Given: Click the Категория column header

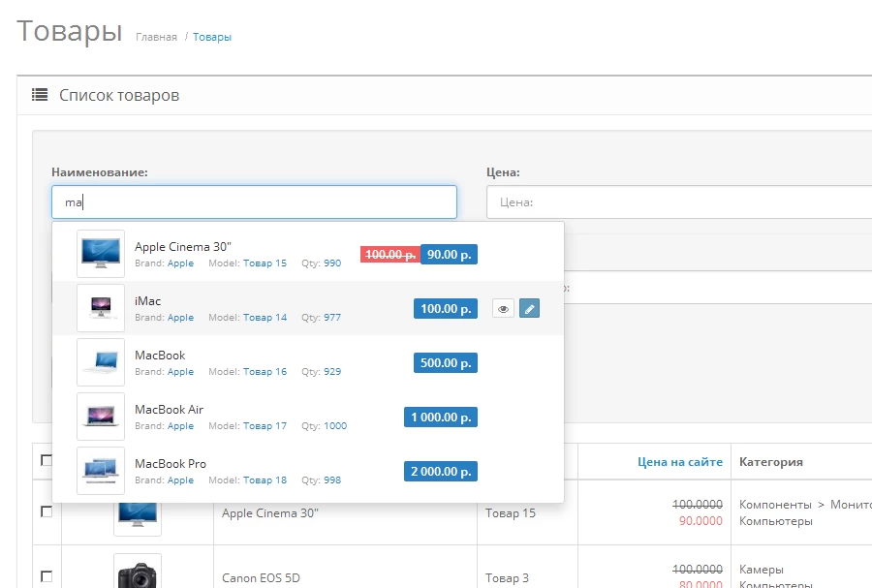Looking at the screenshot, I should tap(771, 462).
